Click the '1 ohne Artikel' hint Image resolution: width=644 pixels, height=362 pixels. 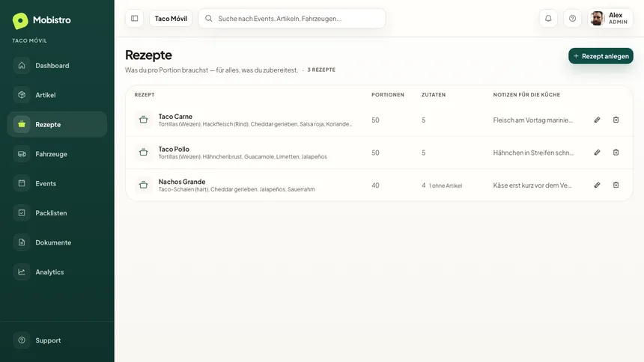446,185
